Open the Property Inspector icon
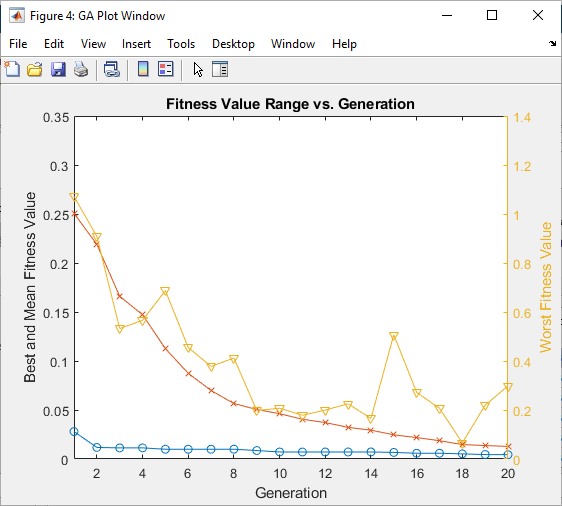 (220, 69)
